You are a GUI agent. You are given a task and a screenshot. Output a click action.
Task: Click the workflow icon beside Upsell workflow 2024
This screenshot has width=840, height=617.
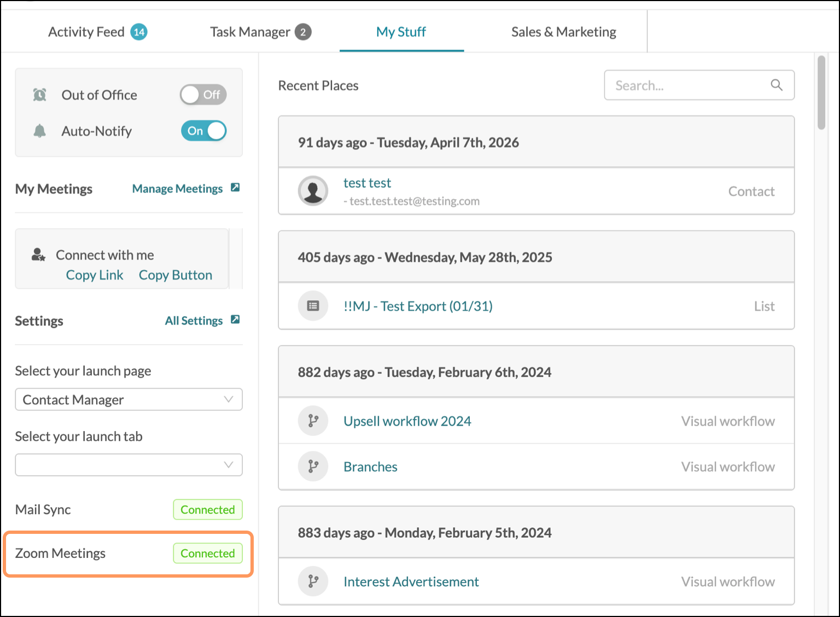pos(313,421)
